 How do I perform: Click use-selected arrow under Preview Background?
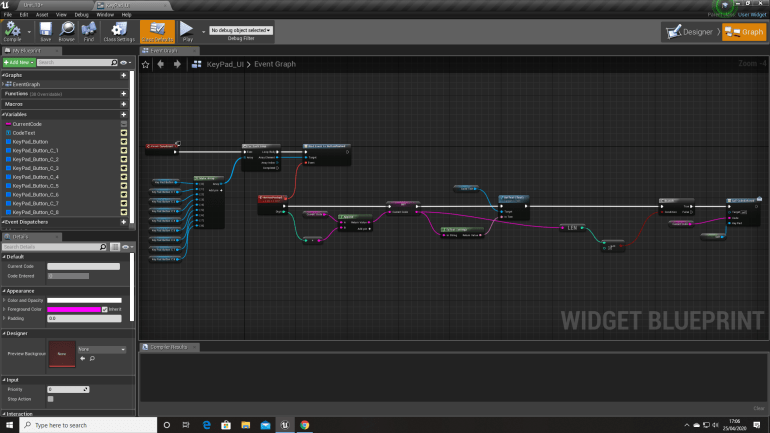(x=82, y=359)
